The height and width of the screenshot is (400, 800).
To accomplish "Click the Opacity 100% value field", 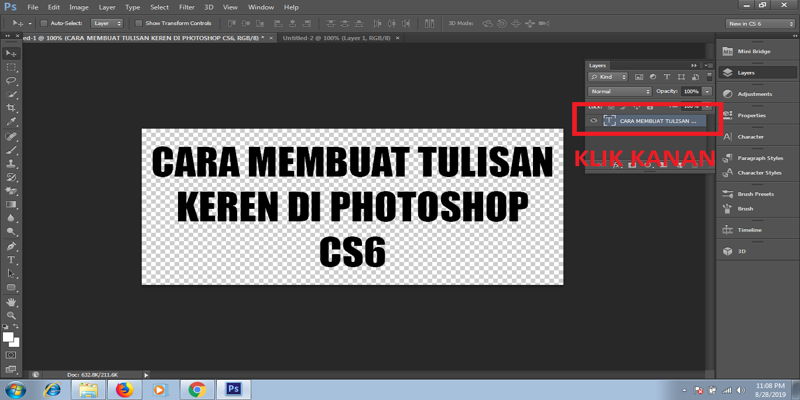I will (x=691, y=91).
